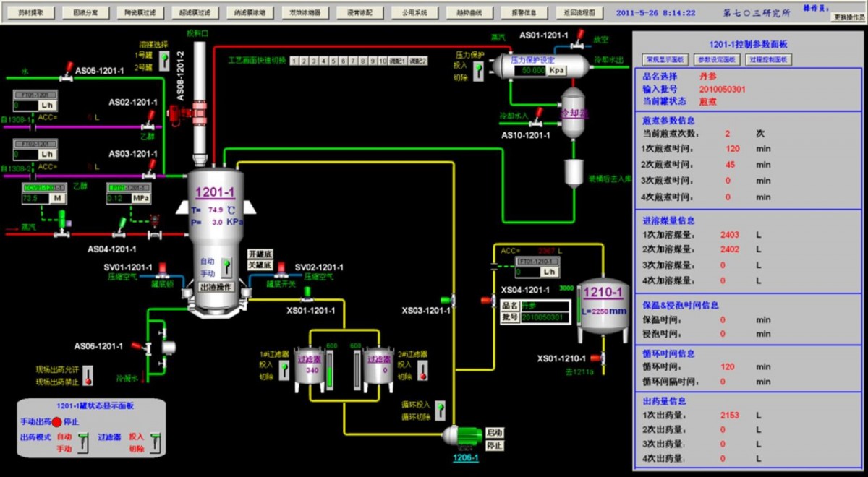Click quick switch button 10

382,61
